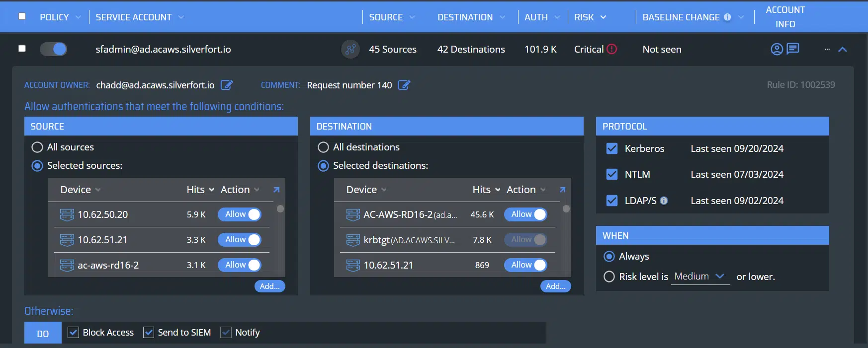
Task: Edit the comment Request number 140
Action: 404,85
